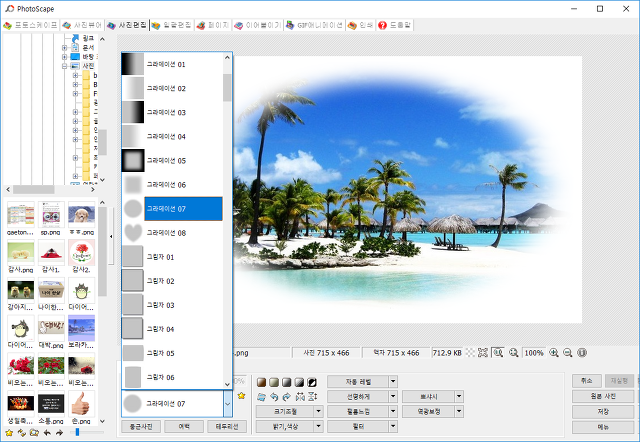Open dropdown arrow next to 필름느낌
Screen dimensions: 640x442
tap(393, 411)
